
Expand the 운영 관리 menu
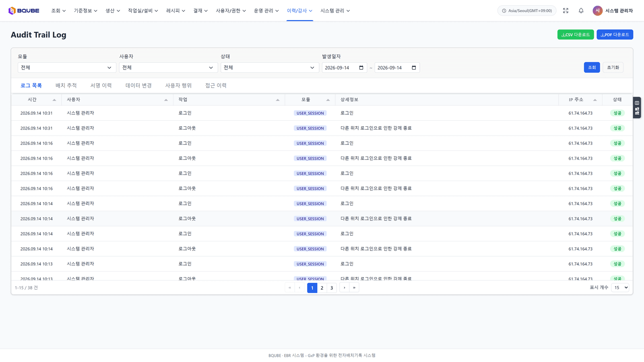(266, 11)
